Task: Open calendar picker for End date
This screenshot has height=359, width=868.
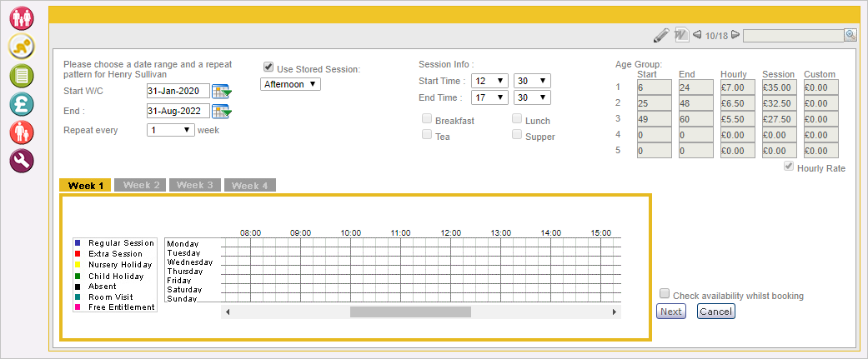Action: [222, 111]
